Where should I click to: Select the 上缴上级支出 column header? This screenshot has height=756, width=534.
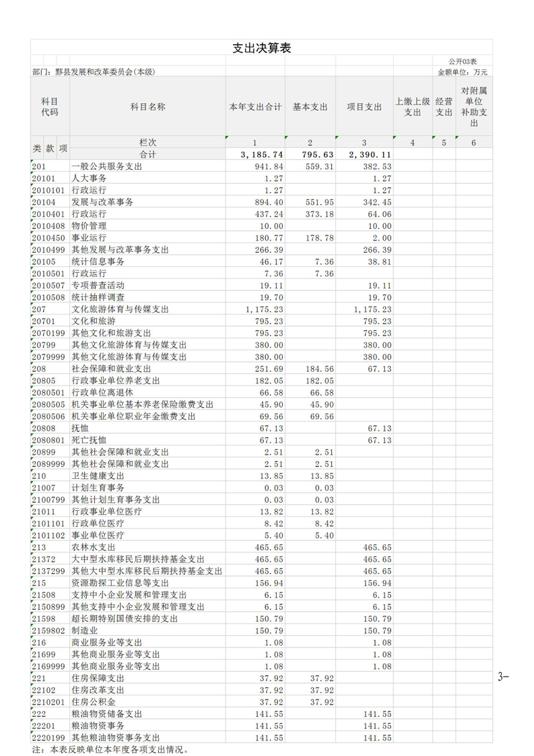[x=412, y=106]
